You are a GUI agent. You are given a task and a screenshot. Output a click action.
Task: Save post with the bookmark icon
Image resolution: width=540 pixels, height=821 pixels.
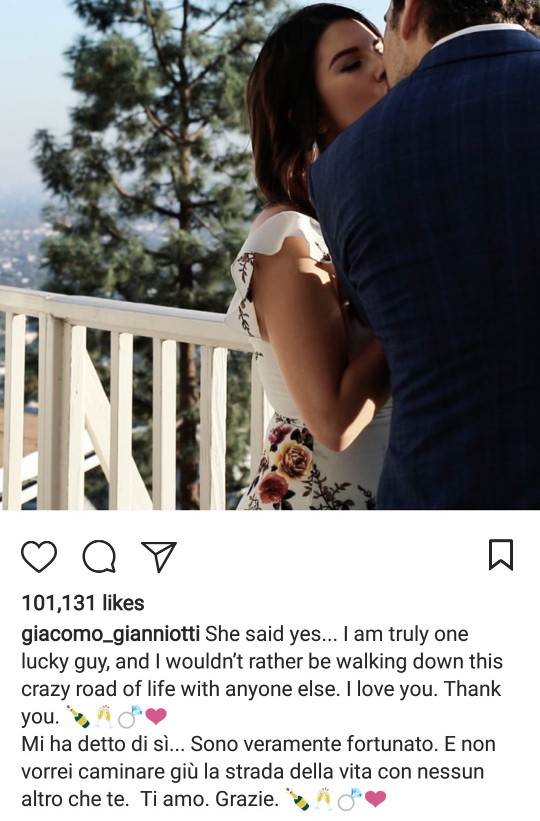[x=501, y=554]
